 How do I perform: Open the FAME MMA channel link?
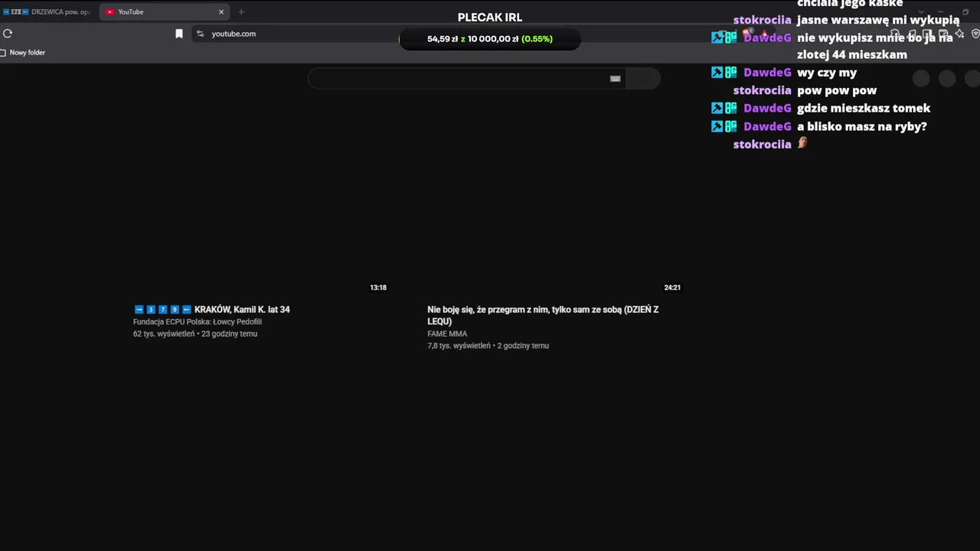pos(447,334)
